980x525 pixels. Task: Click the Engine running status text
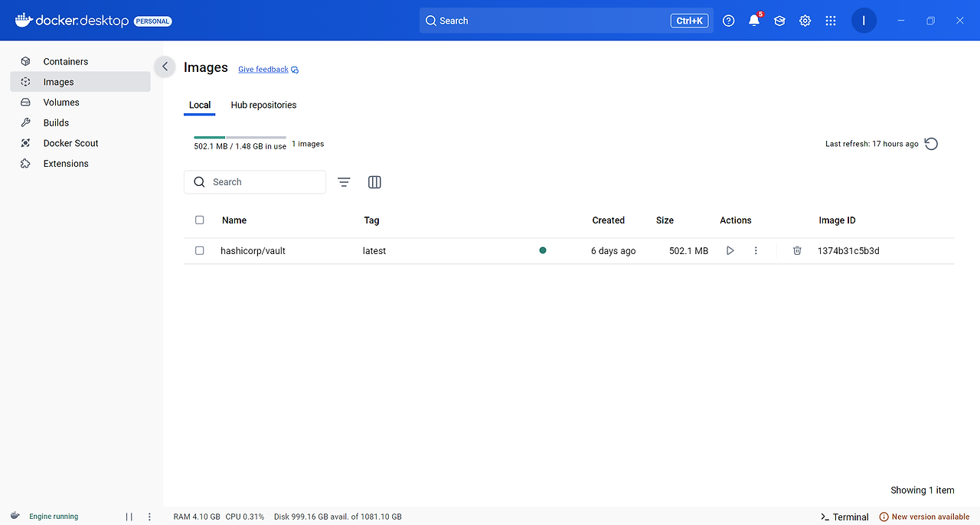54,517
